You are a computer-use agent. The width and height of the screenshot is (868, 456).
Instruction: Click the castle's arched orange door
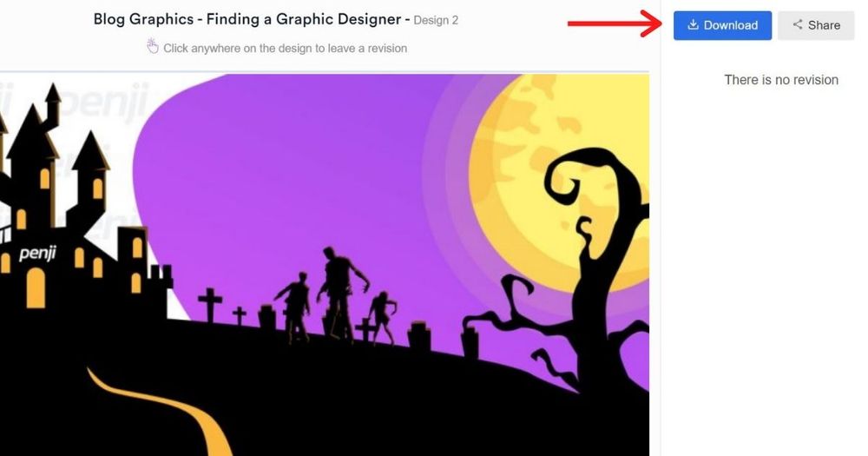point(36,287)
